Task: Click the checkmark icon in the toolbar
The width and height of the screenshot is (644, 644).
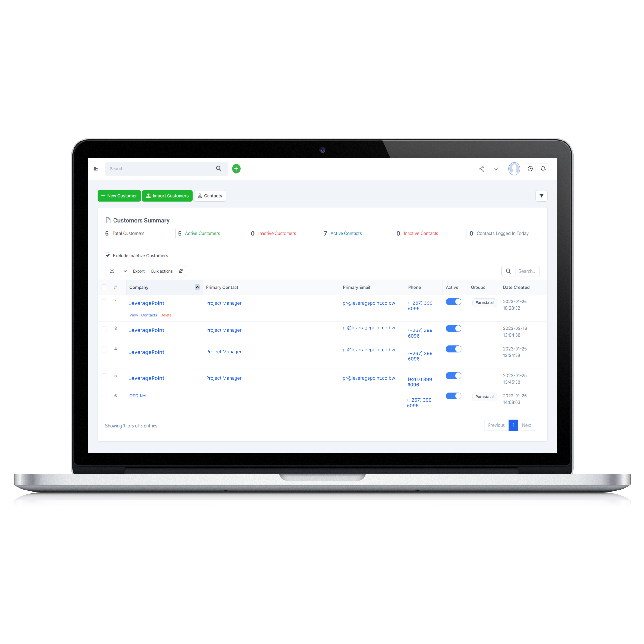Action: coord(497,168)
